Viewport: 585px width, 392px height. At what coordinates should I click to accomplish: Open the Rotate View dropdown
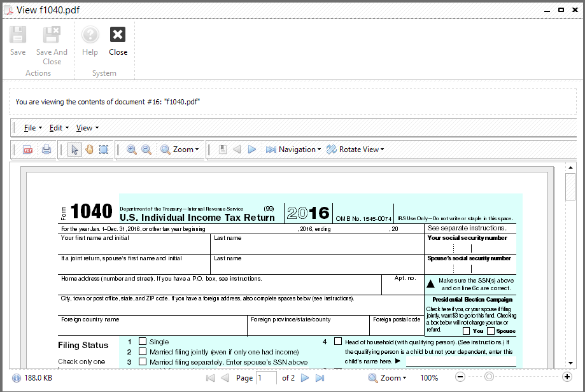355,150
